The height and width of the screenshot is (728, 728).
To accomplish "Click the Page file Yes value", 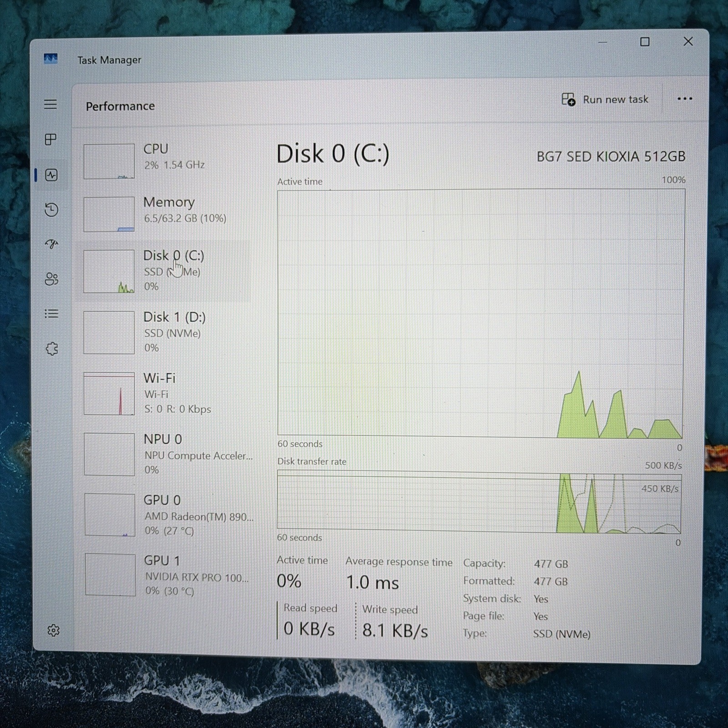I will (541, 617).
